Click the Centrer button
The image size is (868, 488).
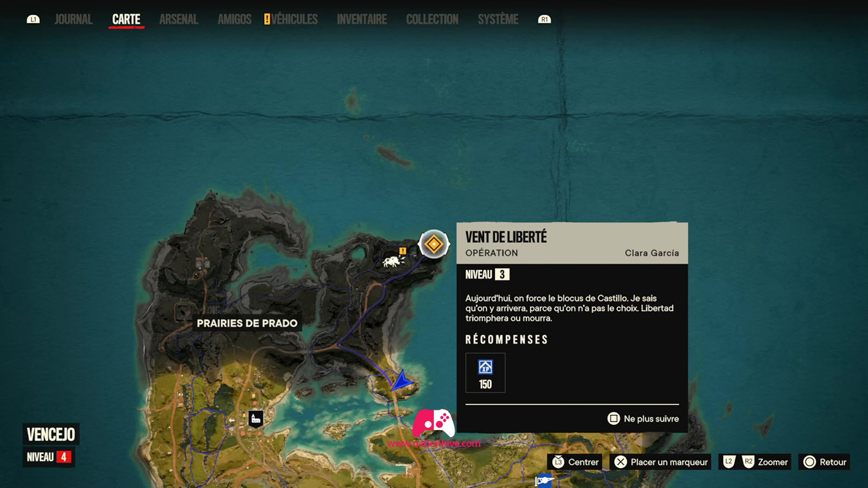[x=575, y=462]
